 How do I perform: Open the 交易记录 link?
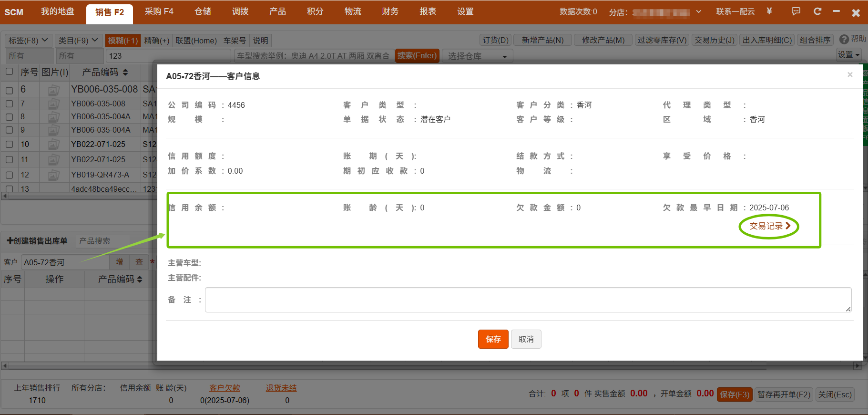[769, 226]
